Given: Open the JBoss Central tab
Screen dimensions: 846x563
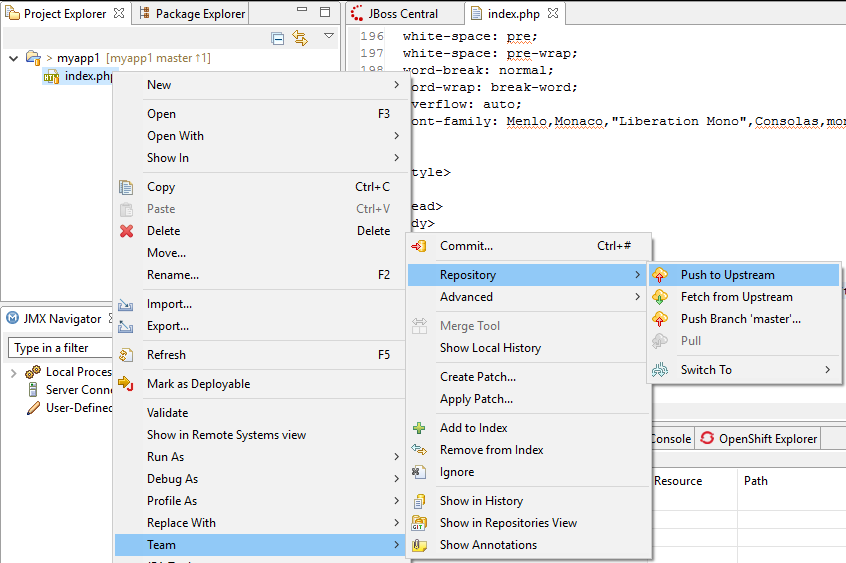Looking at the screenshot, I should point(402,13).
